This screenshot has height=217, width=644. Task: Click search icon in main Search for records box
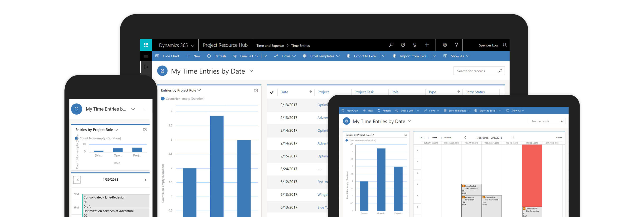click(x=500, y=71)
